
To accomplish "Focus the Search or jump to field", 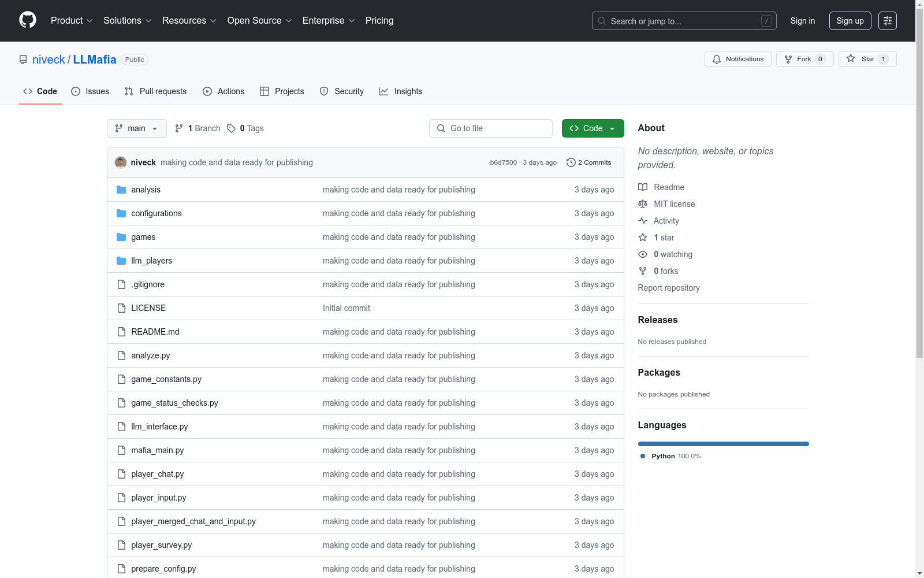I will pyautogui.click(x=684, y=21).
